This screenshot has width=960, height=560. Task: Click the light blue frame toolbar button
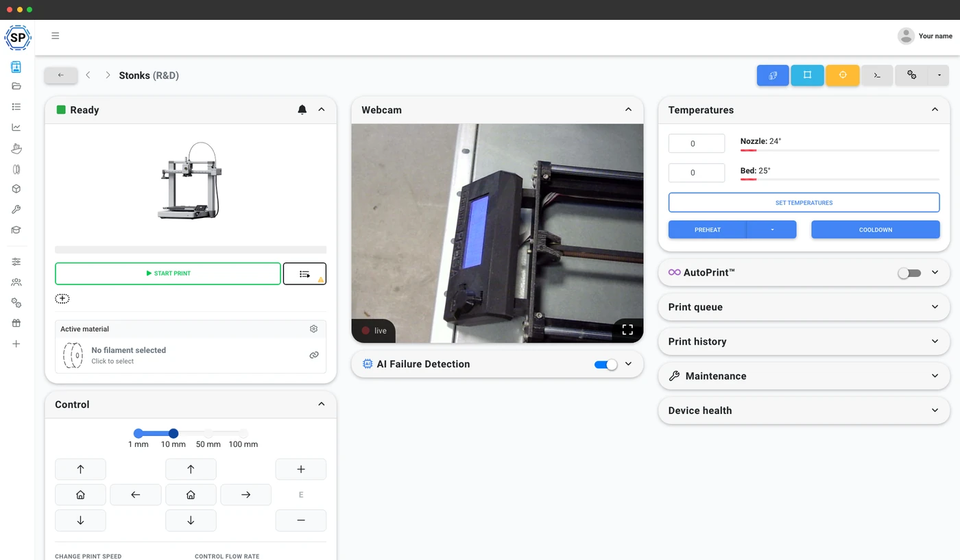coord(808,75)
